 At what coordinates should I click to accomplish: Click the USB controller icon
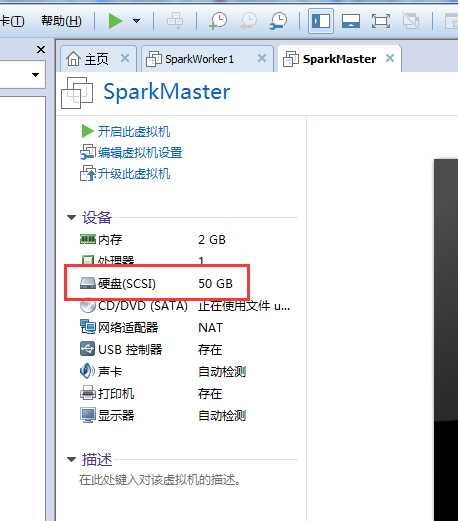pyautogui.click(x=88, y=349)
